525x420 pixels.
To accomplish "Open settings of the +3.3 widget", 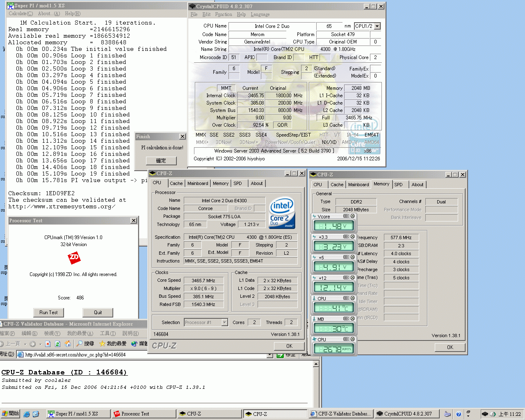I will click(346, 237).
